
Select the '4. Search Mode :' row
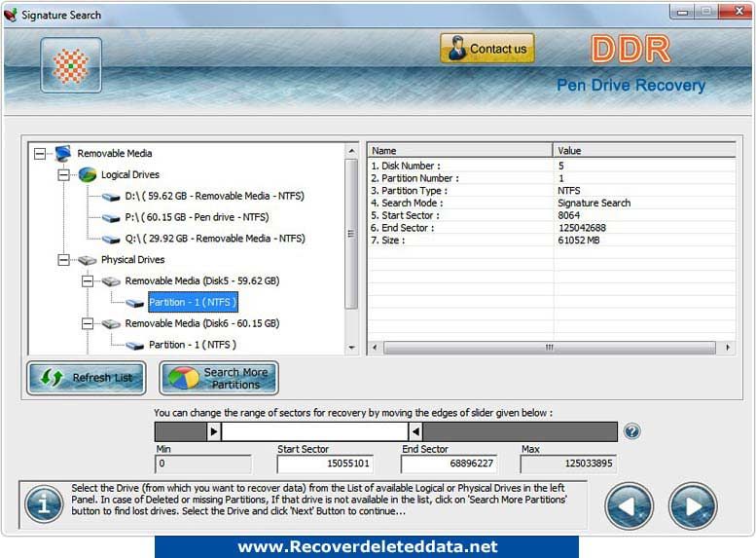pyautogui.click(x=552, y=204)
